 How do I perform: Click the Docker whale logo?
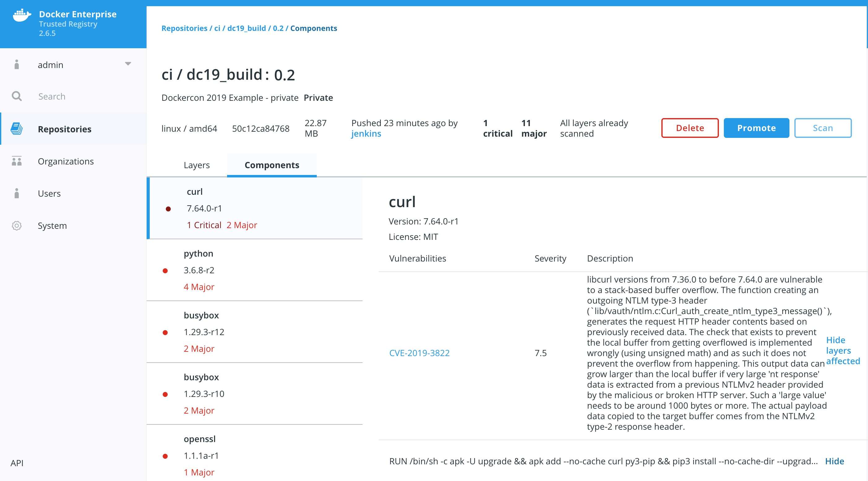pyautogui.click(x=22, y=15)
